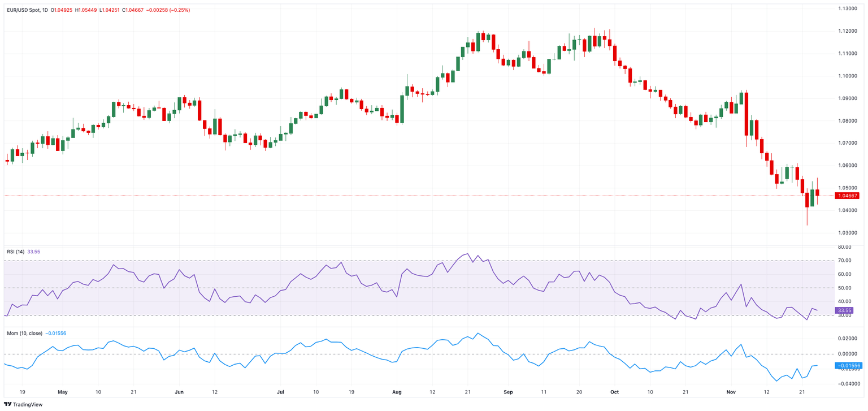Click the red 1.04667 price tag on the price axis

pyautogui.click(x=848, y=196)
